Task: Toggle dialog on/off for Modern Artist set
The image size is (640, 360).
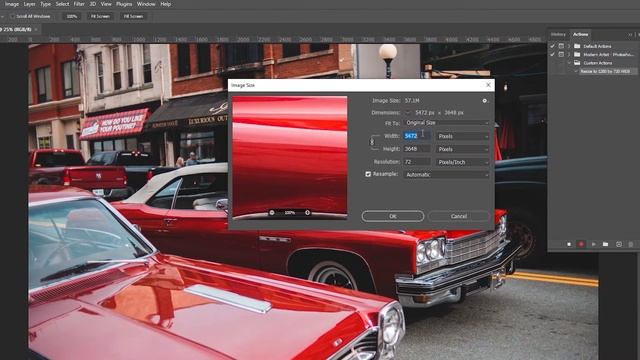Action: pos(561,54)
